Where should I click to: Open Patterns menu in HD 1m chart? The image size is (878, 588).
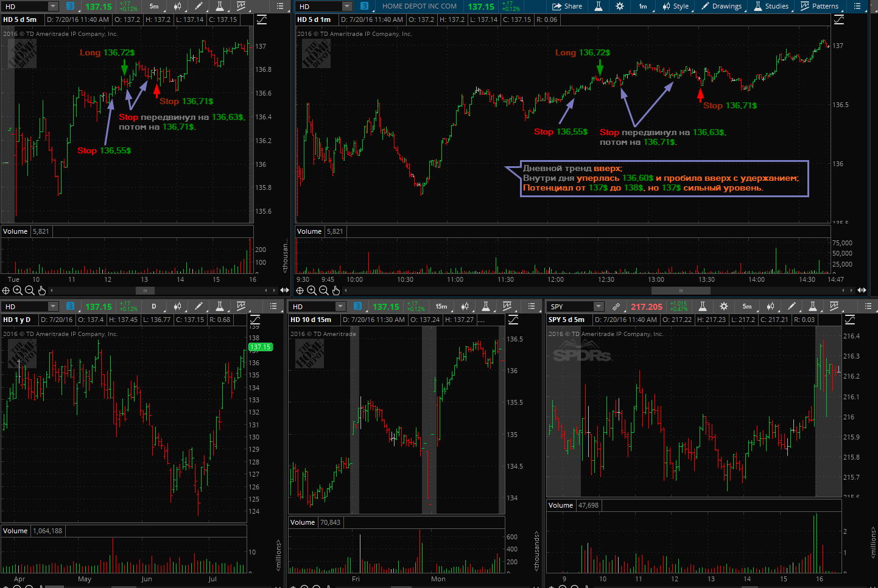pos(820,6)
